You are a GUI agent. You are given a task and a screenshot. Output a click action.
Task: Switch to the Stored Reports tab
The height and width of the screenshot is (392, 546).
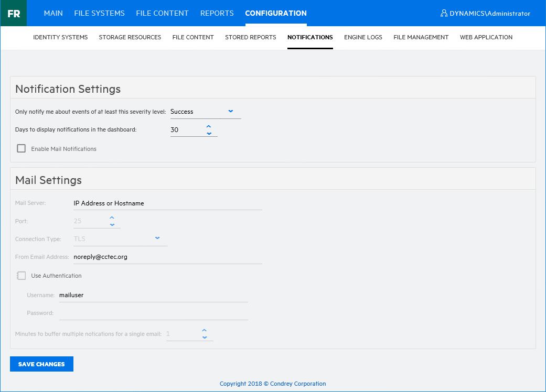click(x=250, y=37)
